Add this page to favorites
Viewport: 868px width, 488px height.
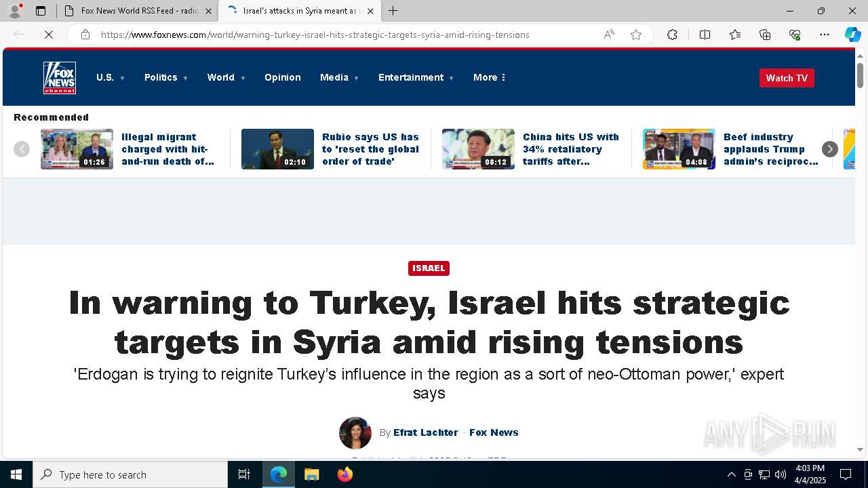[636, 35]
